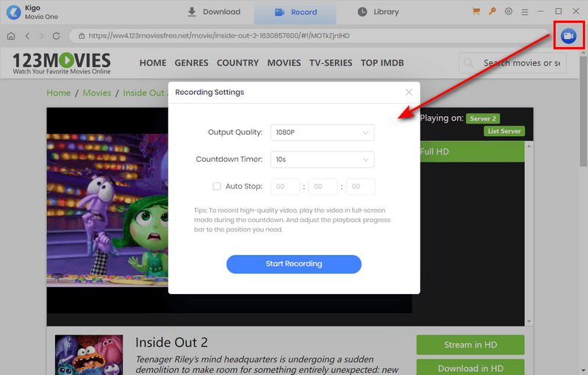The image size is (588, 375).
Task: Click server list scroll up arrow
Action: pyautogui.click(x=528, y=146)
